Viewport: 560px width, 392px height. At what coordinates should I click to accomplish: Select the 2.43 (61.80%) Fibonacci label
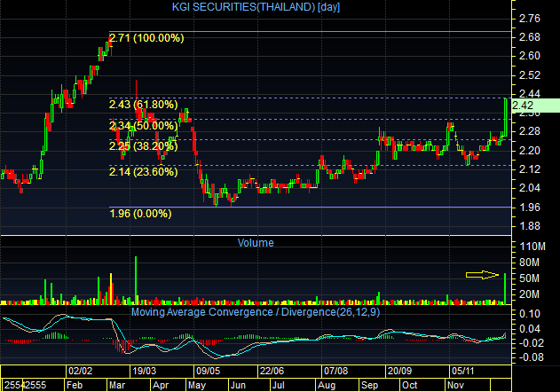(143, 105)
